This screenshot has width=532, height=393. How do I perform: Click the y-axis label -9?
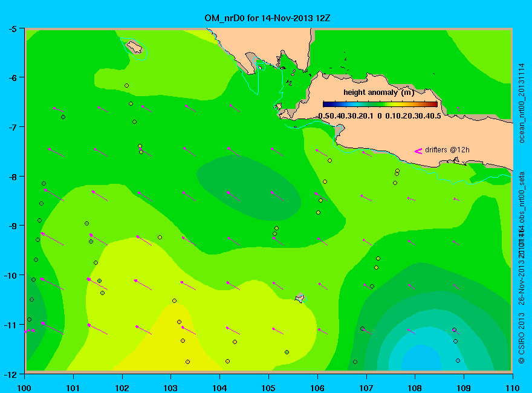click(x=12, y=226)
